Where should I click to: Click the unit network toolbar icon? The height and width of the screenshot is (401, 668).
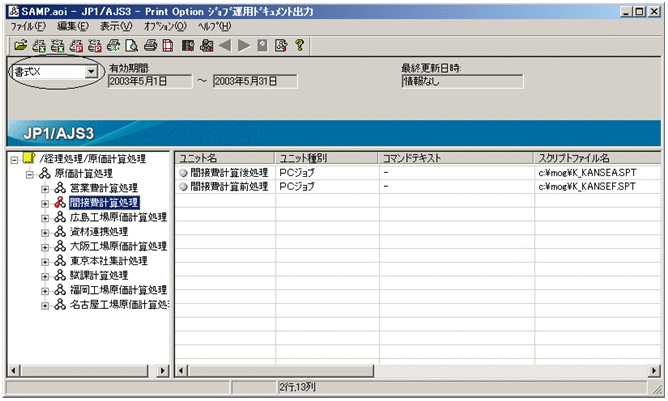(x=207, y=45)
